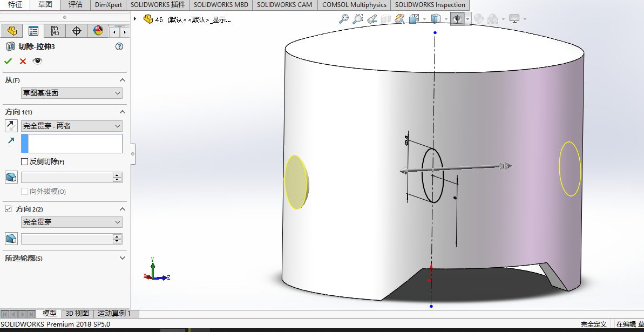Image resolution: width=644 pixels, height=332 pixels.
Task: Switch to the 草图 ribbon tab
Action: [x=45, y=5]
